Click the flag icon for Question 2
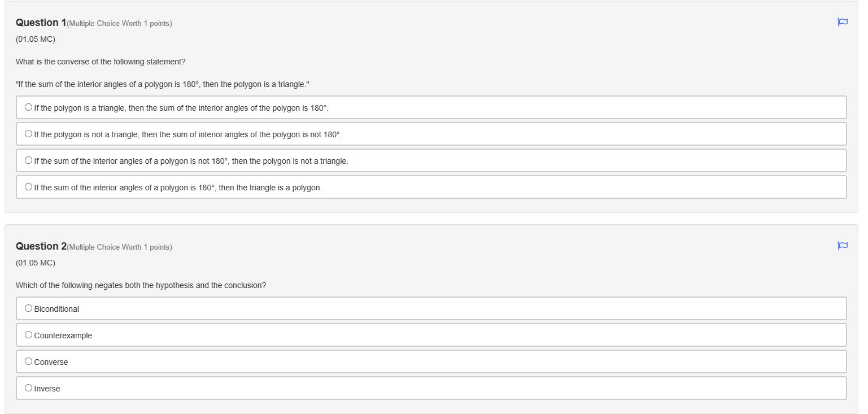The width and height of the screenshot is (868, 414). pyautogui.click(x=842, y=246)
